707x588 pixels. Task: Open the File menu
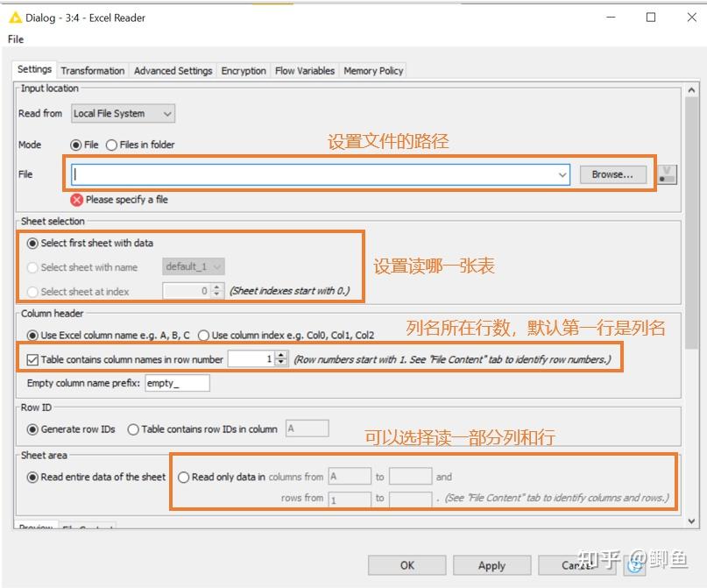click(16, 39)
